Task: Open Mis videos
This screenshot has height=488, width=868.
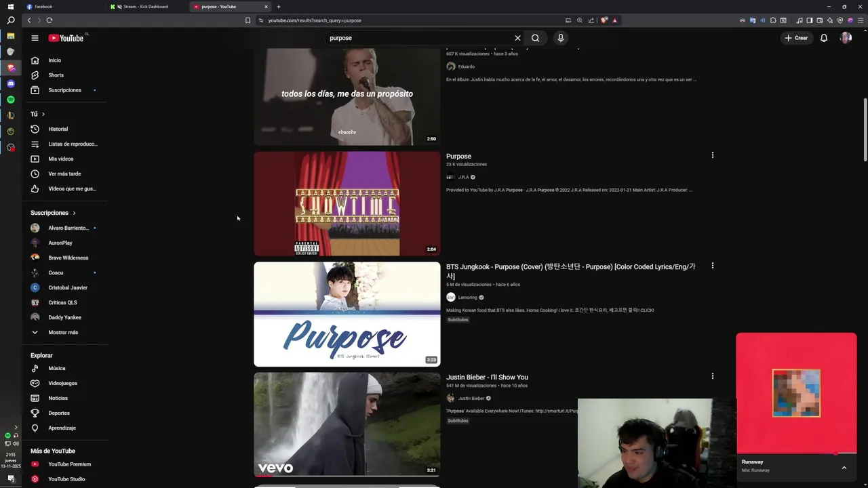Action: tap(60, 159)
